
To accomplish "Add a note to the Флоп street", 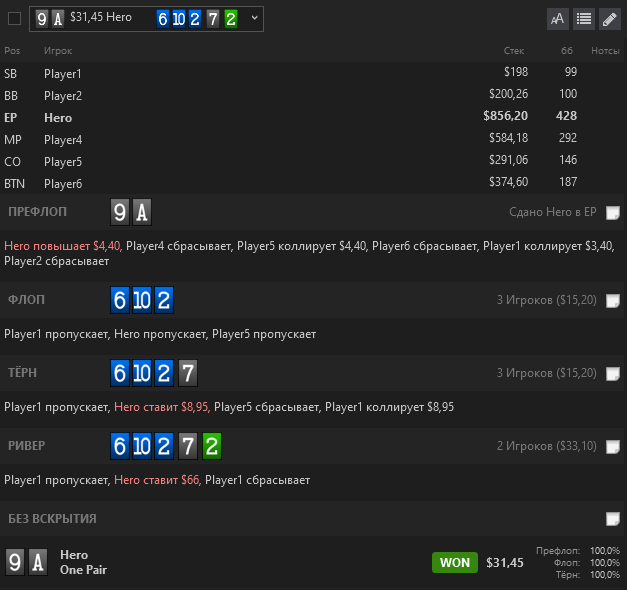I will click(x=612, y=300).
